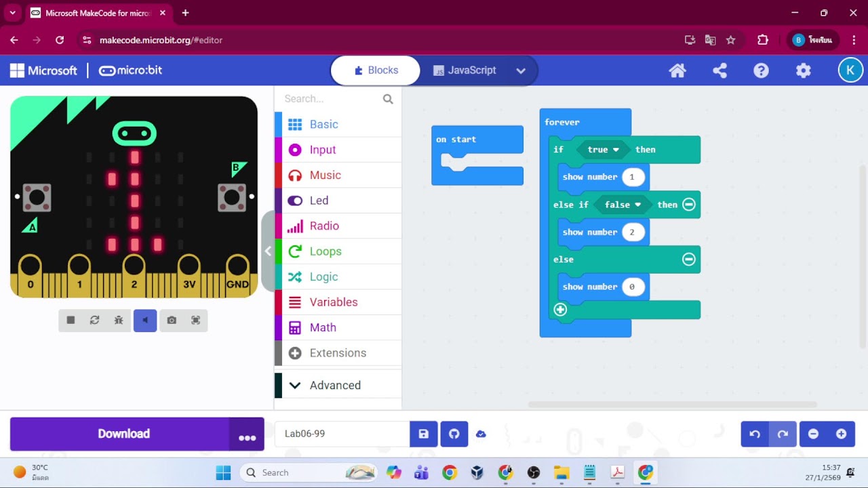The height and width of the screenshot is (488, 868).
Task: Open the Windows Start menu
Action: coord(223,472)
